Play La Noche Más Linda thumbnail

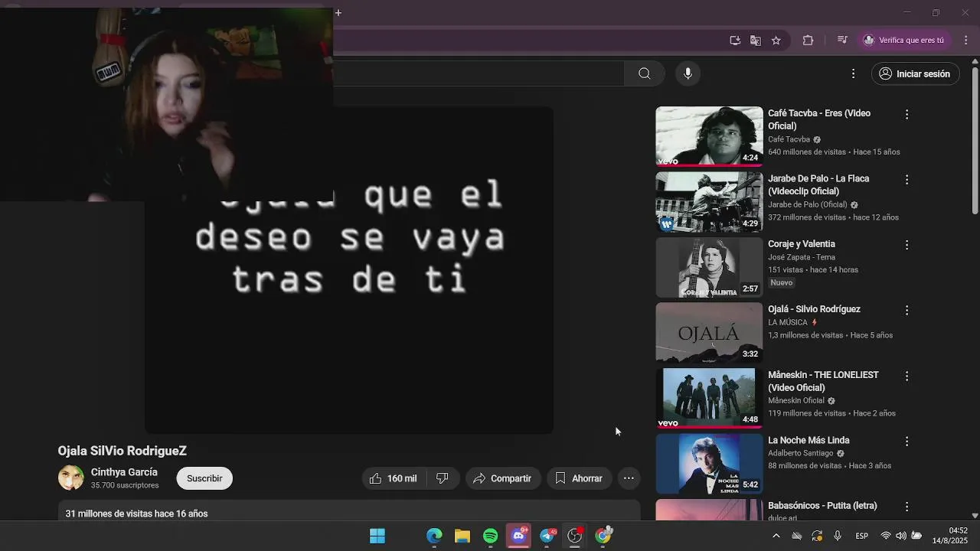tap(709, 464)
